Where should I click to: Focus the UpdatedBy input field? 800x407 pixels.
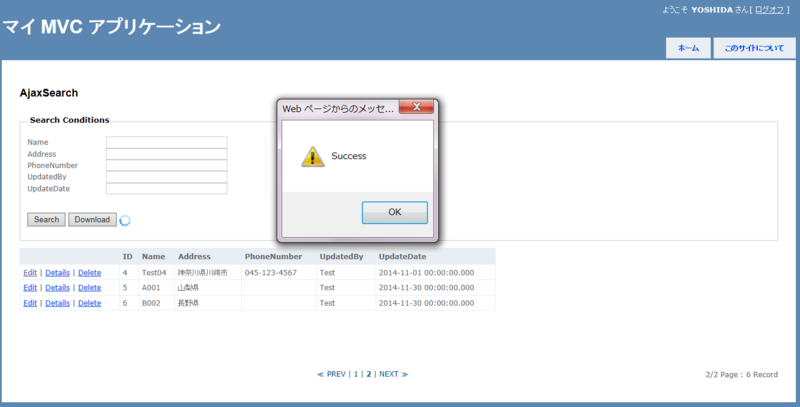point(167,177)
